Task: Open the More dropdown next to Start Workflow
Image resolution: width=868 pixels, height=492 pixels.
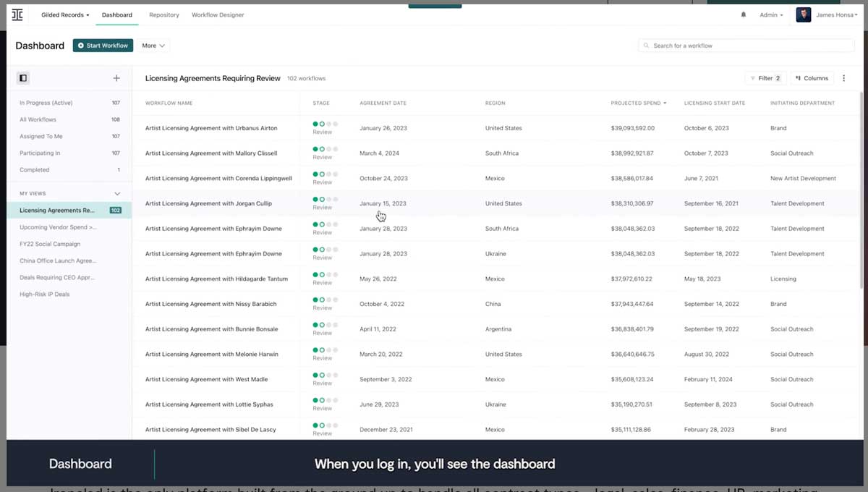Action: click(x=153, y=45)
